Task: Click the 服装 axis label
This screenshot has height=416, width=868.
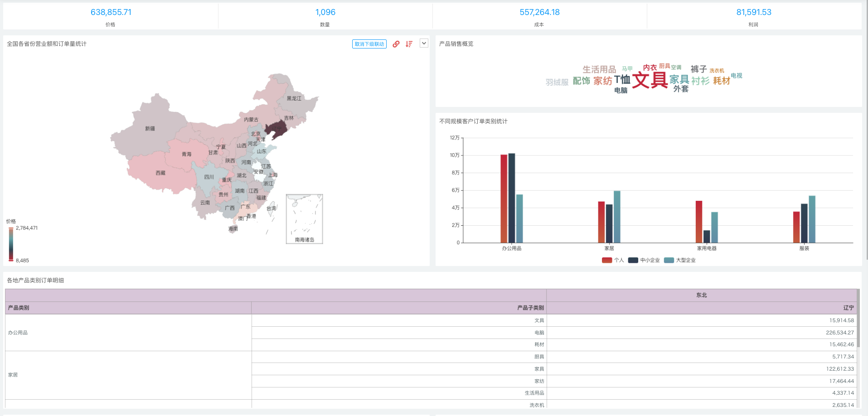Action: (x=804, y=248)
